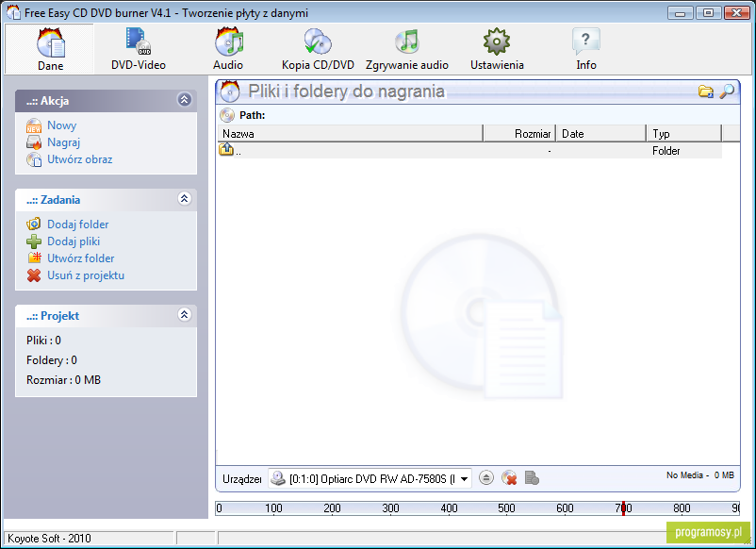756x549 pixels.
Task: Select the '..' parent folder row
Action: (x=470, y=151)
